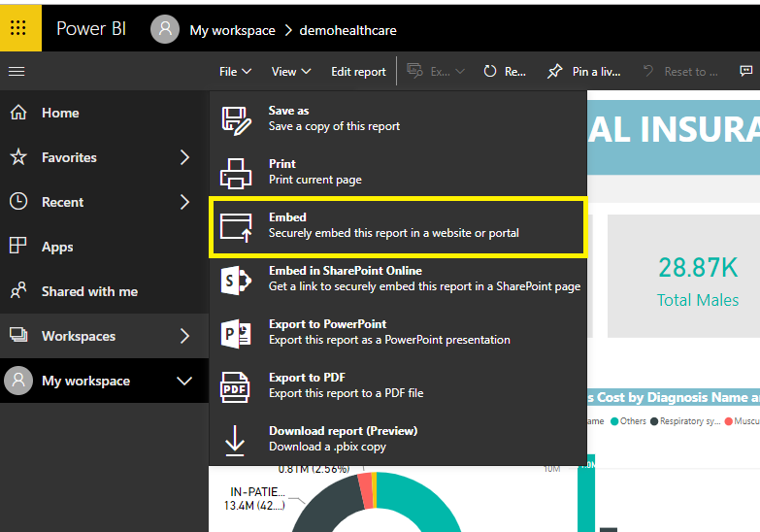Click the Pin a live page pushpin icon
760x532 pixels.
(x=554, y=71)
